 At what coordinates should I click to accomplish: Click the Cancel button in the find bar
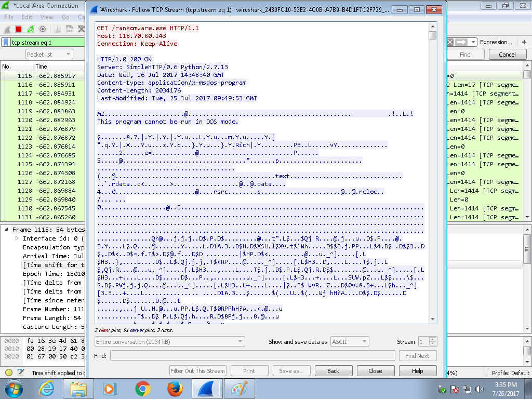[507, 55]
